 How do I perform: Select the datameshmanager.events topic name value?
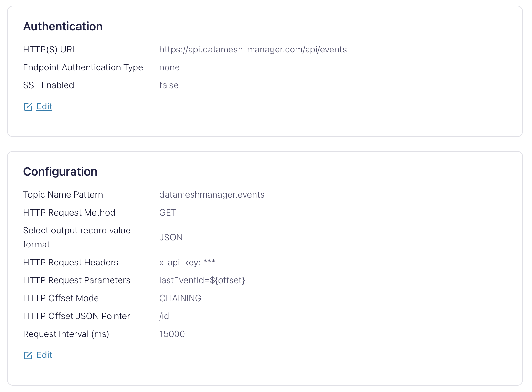click(x=212, y=195)
